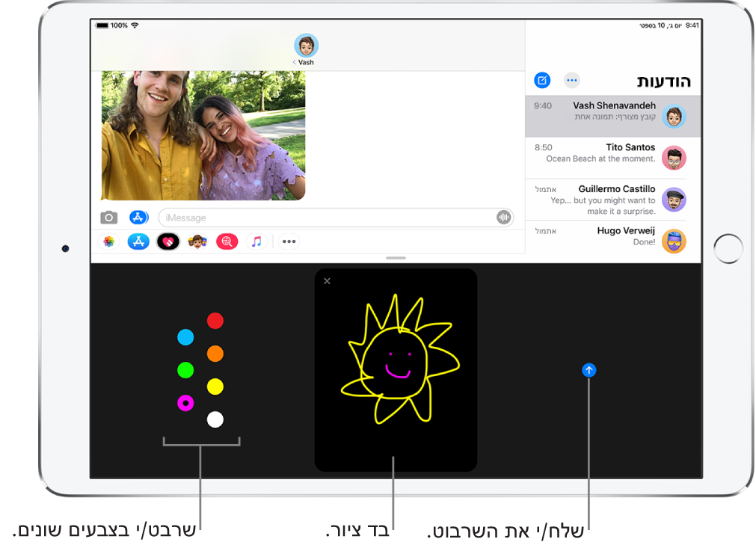
Task: Tap the compose new message icon
Action: pos(542,80)
